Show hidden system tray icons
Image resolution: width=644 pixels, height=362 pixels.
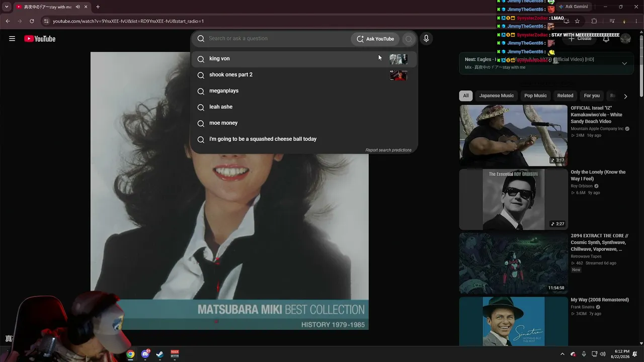[562, 354]
